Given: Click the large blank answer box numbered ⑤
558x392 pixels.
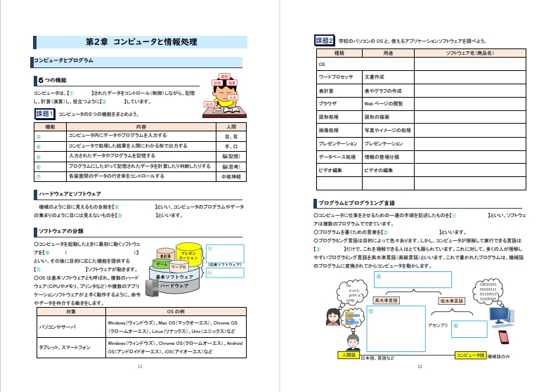Looking at the screenshot, I should click(396, 329).
